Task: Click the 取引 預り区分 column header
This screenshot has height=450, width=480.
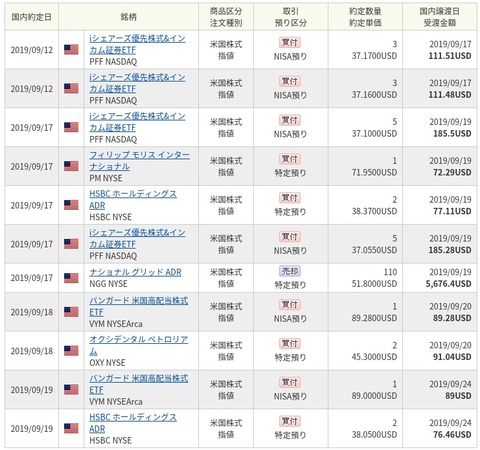Action: [291, 17]
